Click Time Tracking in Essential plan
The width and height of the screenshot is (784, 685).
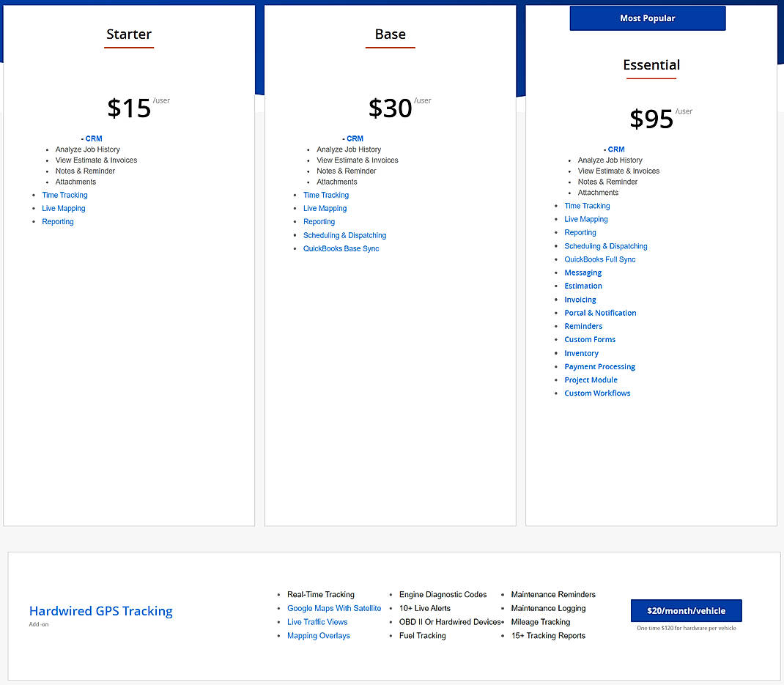click(587, 206)
